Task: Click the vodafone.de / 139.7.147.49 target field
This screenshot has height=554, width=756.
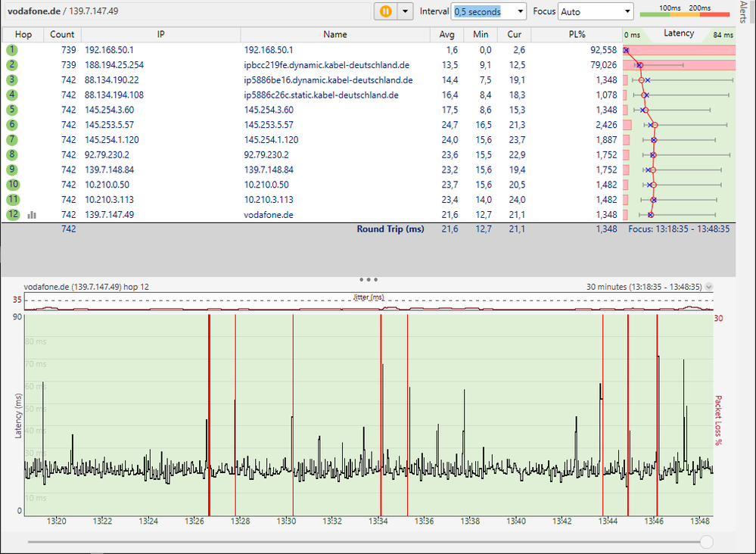Action: pyautogui.click(x=188, y=11)
